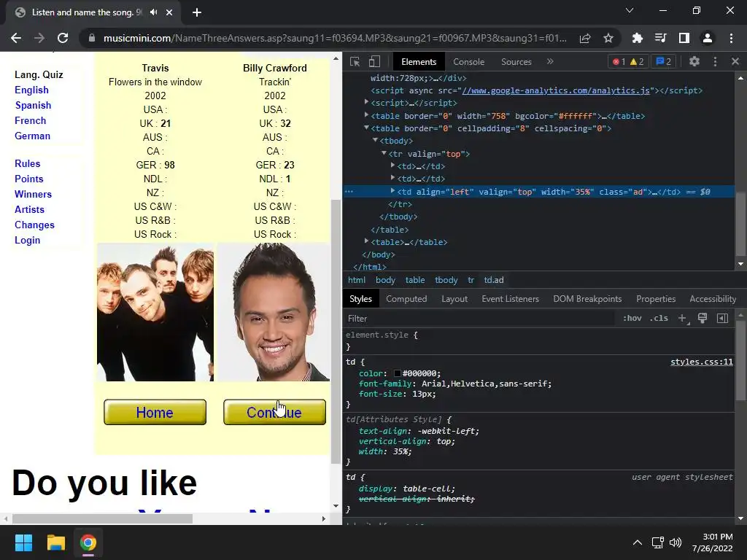Image resolution: width=747 pixels, height=560 pixels.
Task: Switch to the Elements tab
Action: pos(419,62)
